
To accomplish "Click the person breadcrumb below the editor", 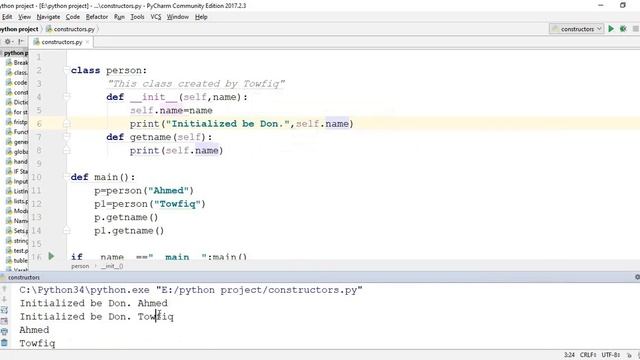I will tap(80, 266).
